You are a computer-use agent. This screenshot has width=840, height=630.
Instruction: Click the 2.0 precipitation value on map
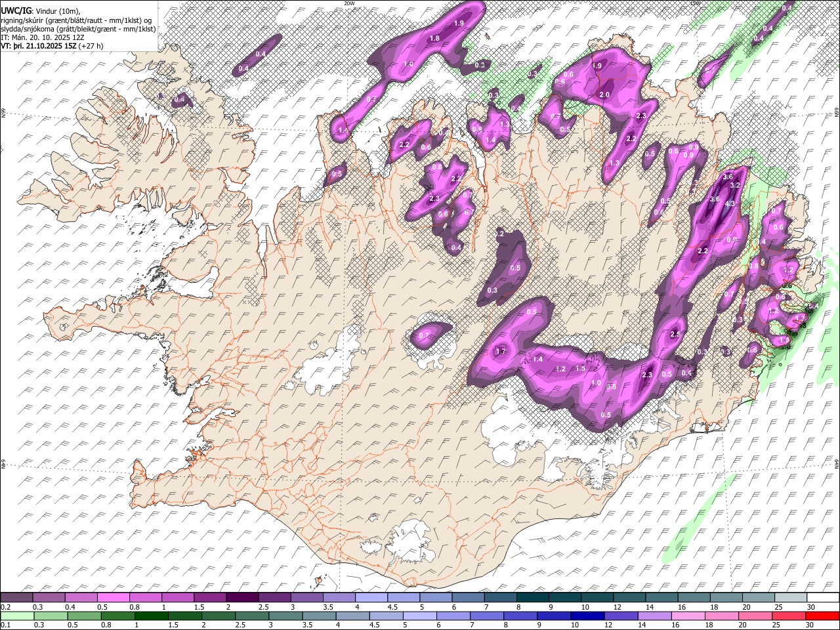pyautogui.click(x=604, y=95)
